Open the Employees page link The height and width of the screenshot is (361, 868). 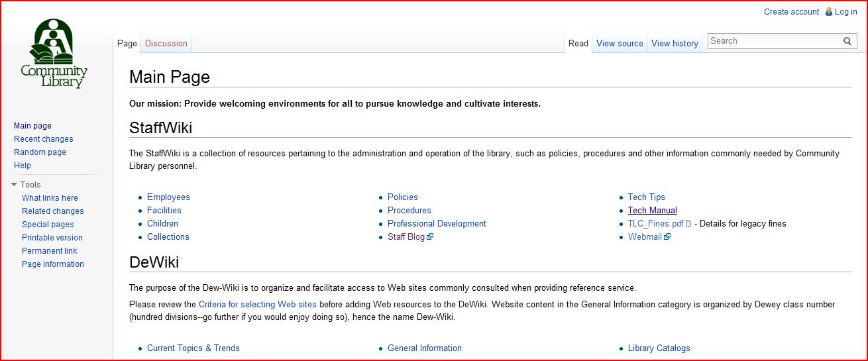pos(168,197)
